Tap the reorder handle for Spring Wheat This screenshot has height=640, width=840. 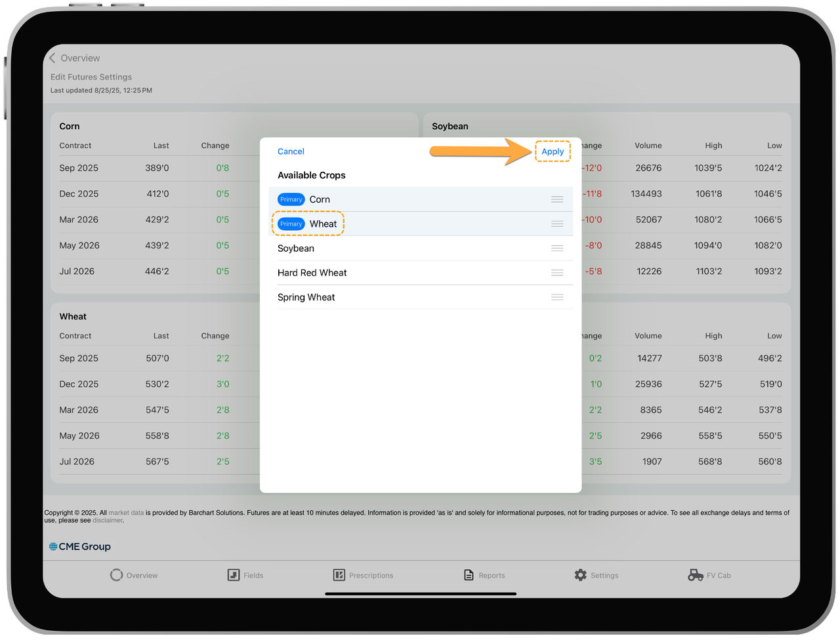click(557, 297)
